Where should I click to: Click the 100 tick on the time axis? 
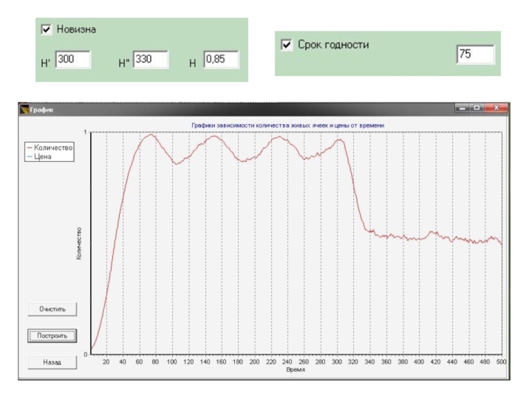pyautogui.click(x=172, y=362)
